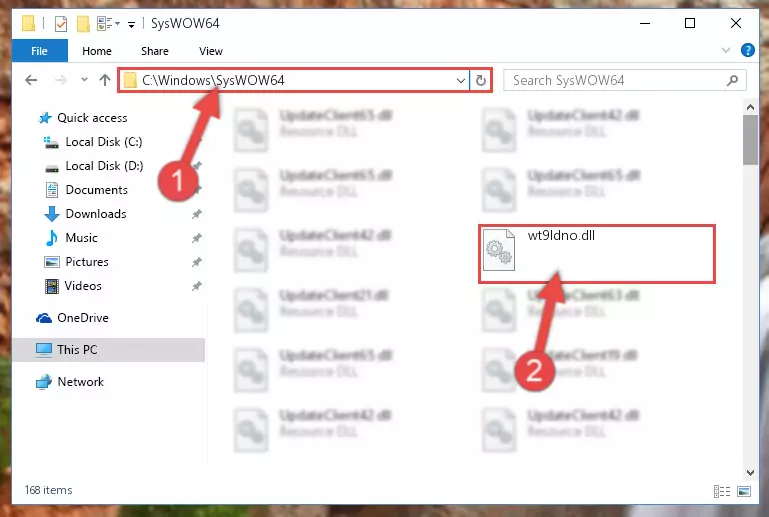769x517 pixels.
Task: Click the Properties quick access toolbar icon
Action: 61,24
